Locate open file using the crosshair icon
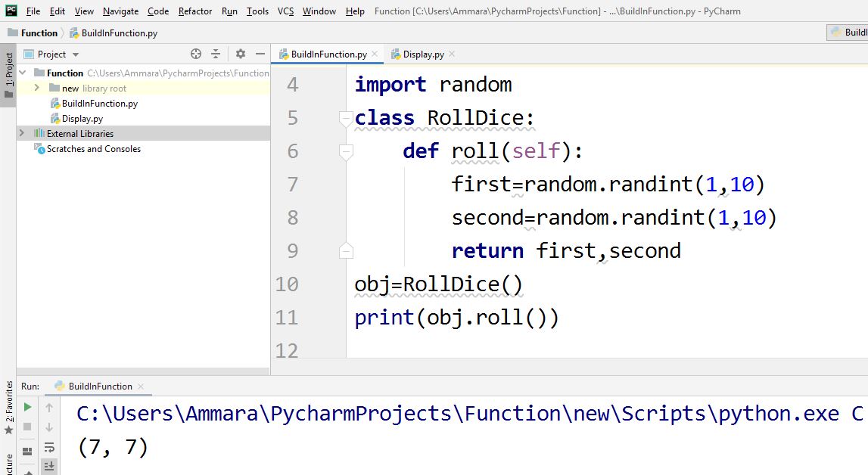The image size is (868, 475). (x=196, y=54)
